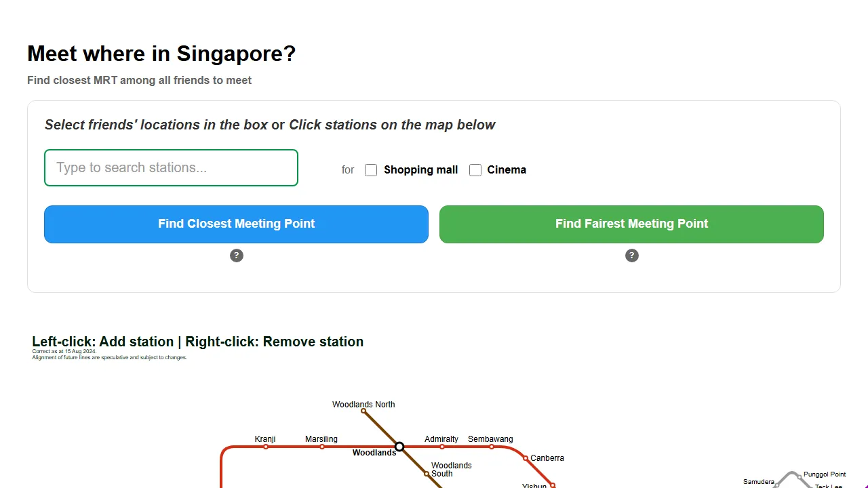Image resolution: width=868 pixels, height=488 pixels.
Task: Enable the Shopping mall checkbox
Action: (x=371, y=169)
